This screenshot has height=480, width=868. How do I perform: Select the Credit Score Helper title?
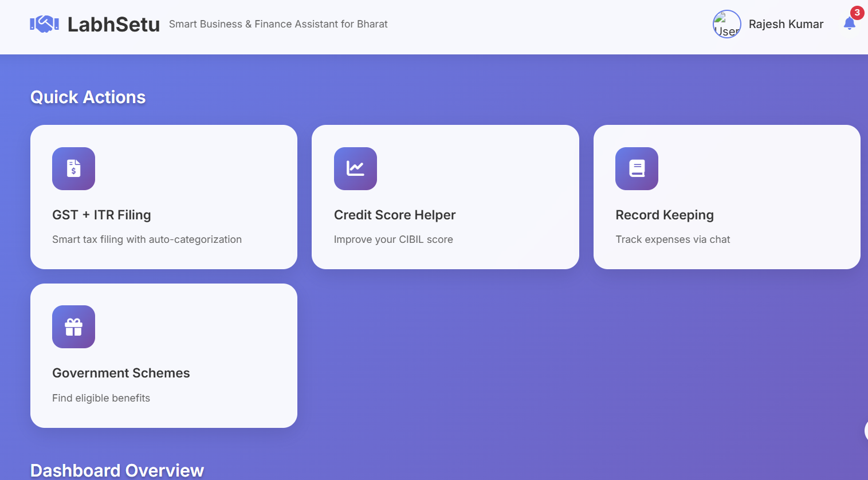(395, 215)
